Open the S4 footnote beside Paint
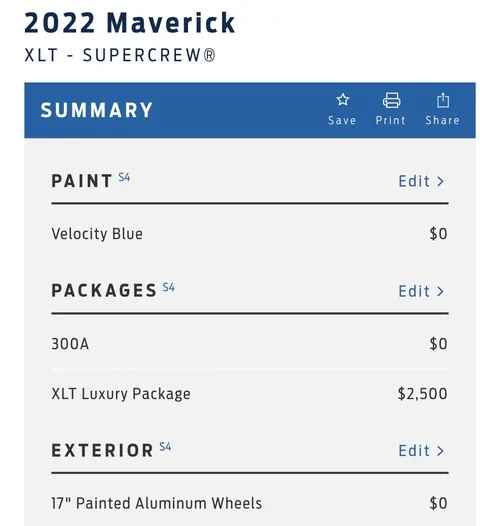This screenshot has height=526, width=480. [124, 177]
